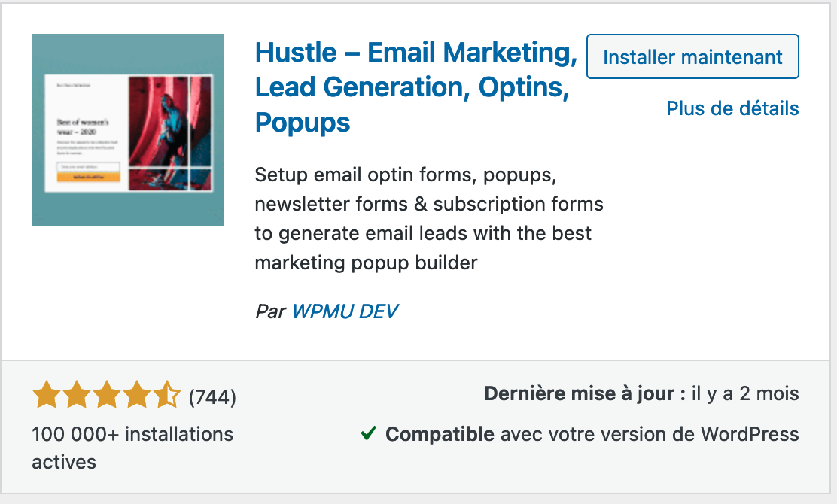Click the plugin description paragraph
The image size is (837, 504).
point(429,218)
